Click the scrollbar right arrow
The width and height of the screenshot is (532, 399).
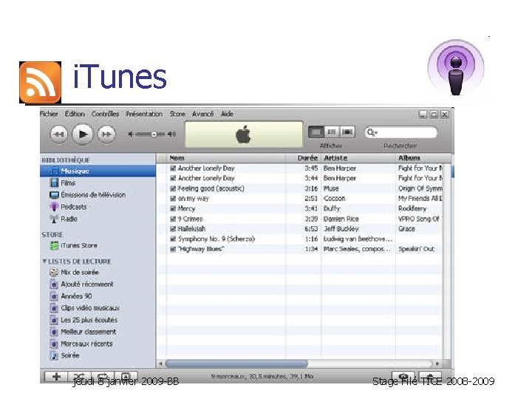437,364
